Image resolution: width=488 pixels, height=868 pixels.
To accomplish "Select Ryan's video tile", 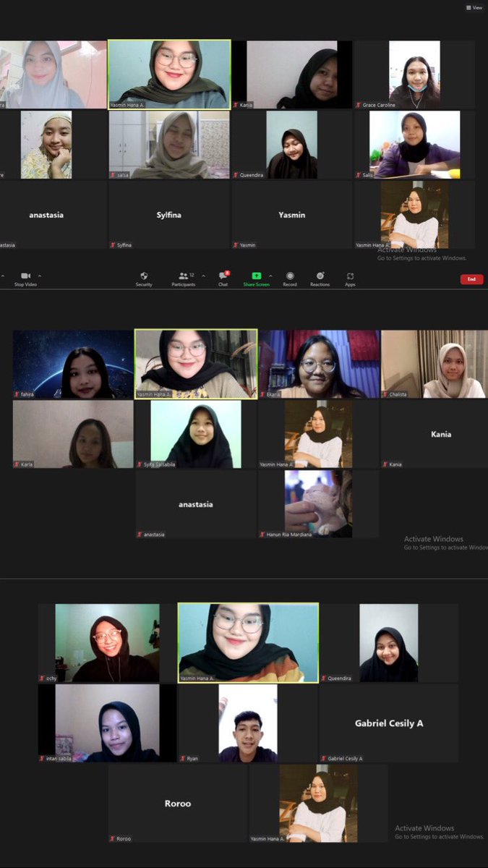I will pyautogui.click(x=248, y=723).
